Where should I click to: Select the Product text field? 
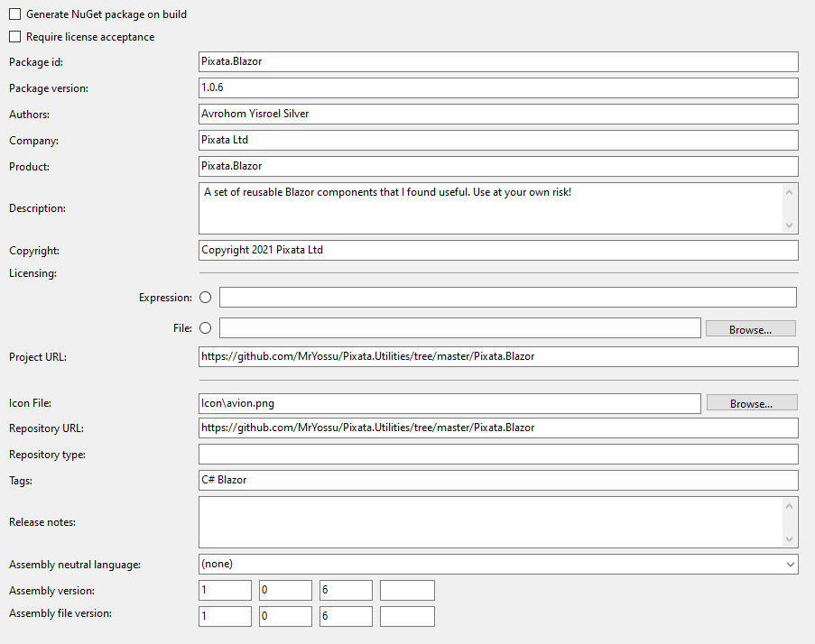[x=498, y=166]
